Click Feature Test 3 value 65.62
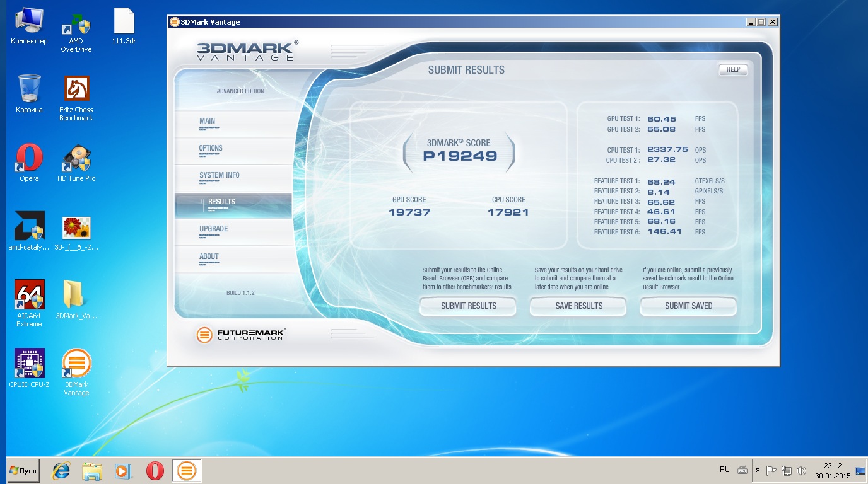Screen dimensions: 868x484 coord(662,202)
